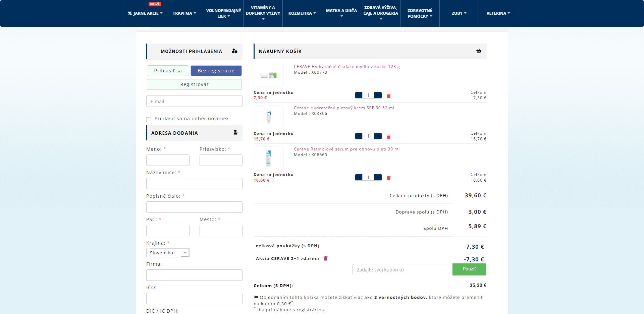Open the Veterina menu item
The image size is (644, 314).
click(498, 13)
